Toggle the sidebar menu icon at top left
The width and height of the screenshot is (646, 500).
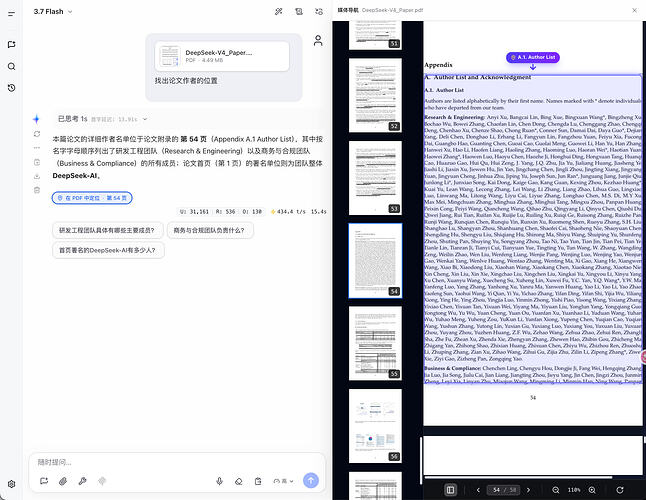click(x=12, y=14)
